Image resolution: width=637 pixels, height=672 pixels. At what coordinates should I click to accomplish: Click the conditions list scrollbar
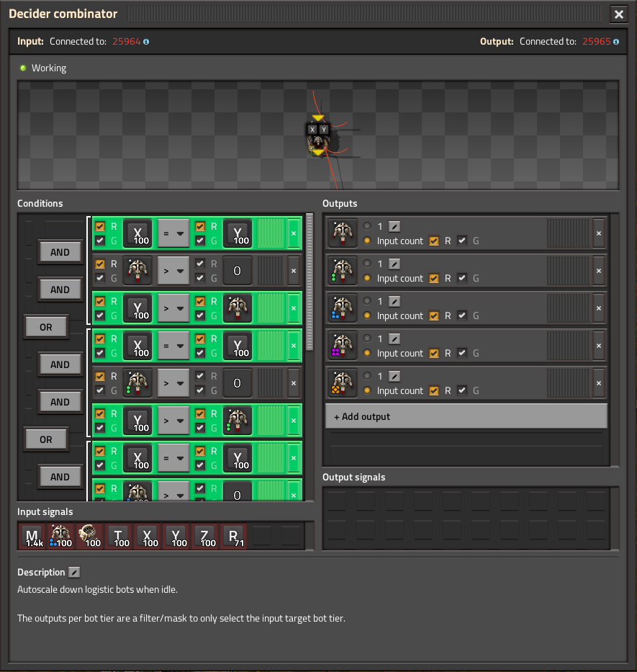coord(310,281)
